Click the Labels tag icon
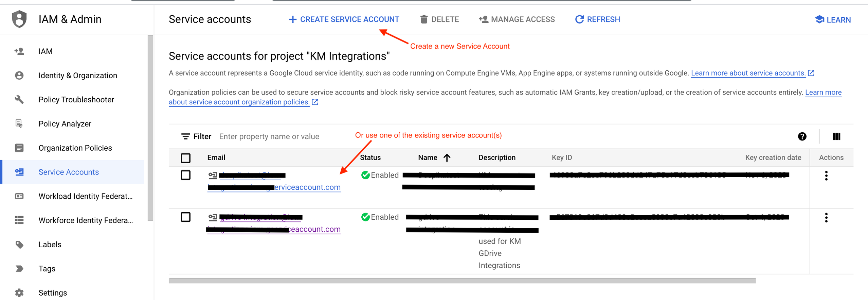The height and width of the screenshot is (300, 868). coord(19,245)
